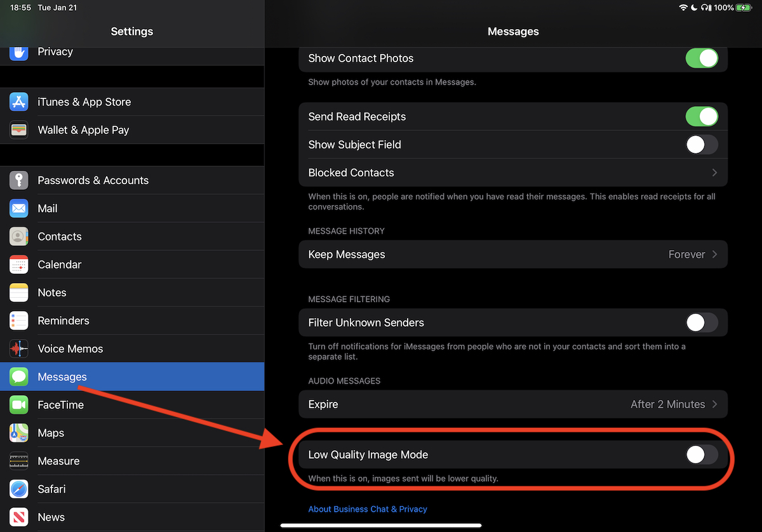Open the Wallet & Apple Pay icon
Viewport: 762px width, 532px height.
pyautogui.click(x=19, y=130)
